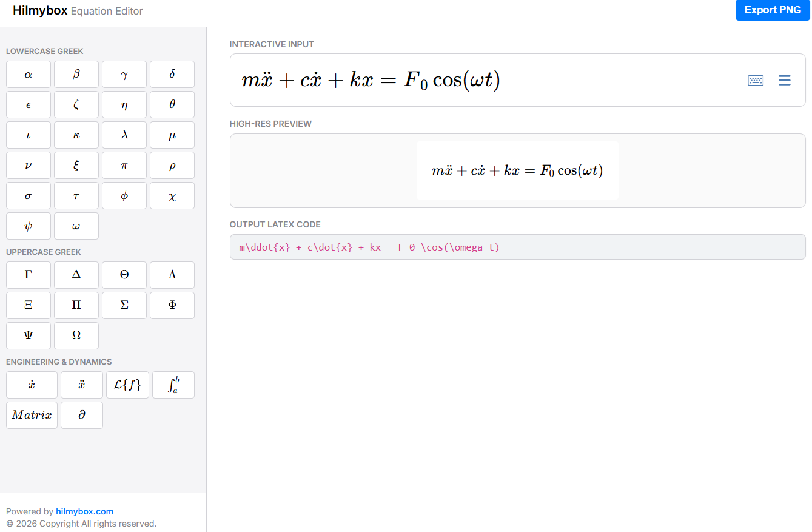The image size is (812, 532).
Task: Insert lowercase theta symbol
Action: 172,104
